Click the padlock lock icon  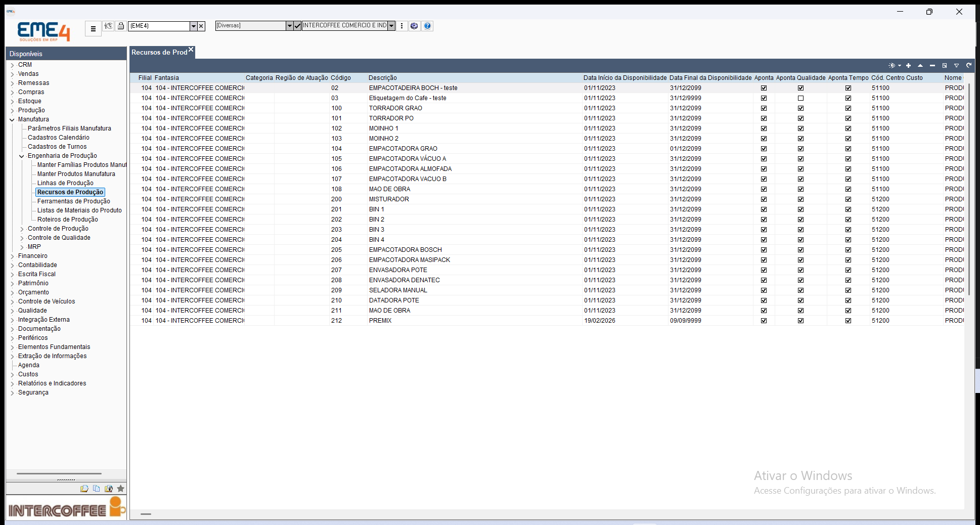121,26
